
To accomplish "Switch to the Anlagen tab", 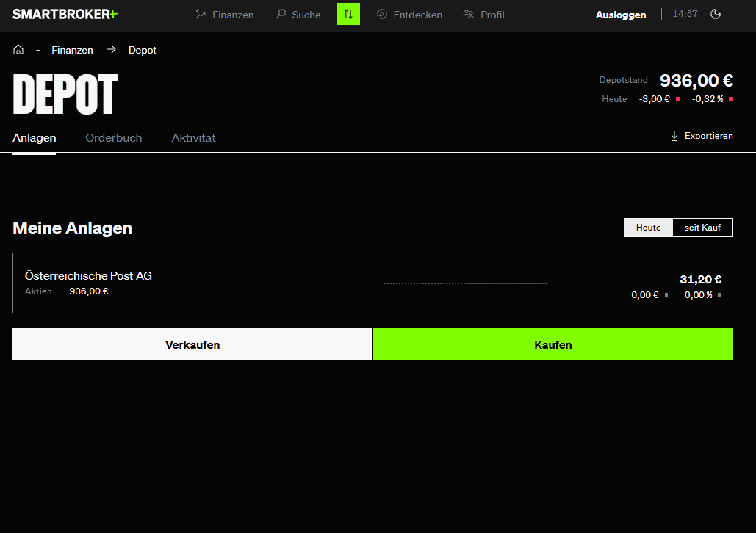I will click(x=35, y=138).
